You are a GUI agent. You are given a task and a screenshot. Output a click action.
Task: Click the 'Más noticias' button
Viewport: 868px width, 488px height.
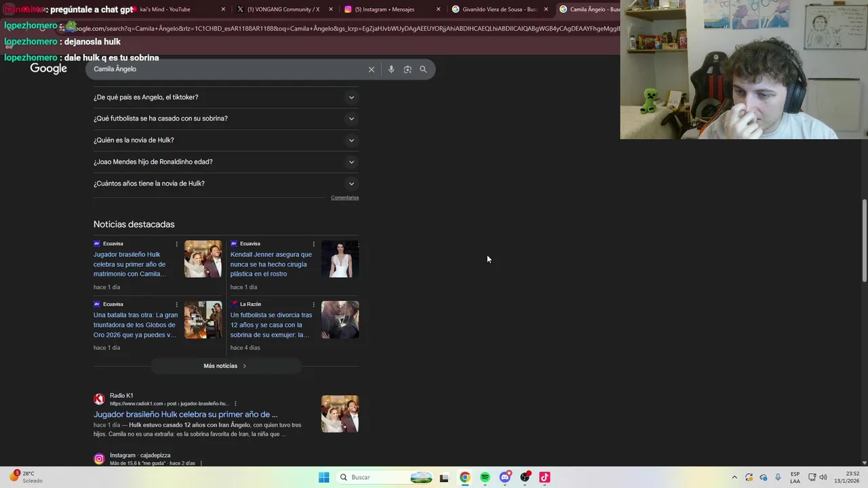226,366
